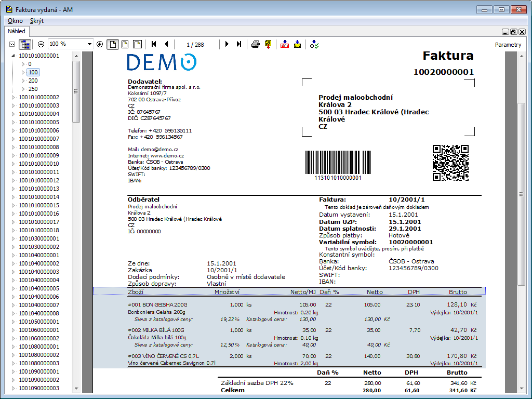Select tree item 1001060000002
The image size is (532, 399).
click(39, 338)
